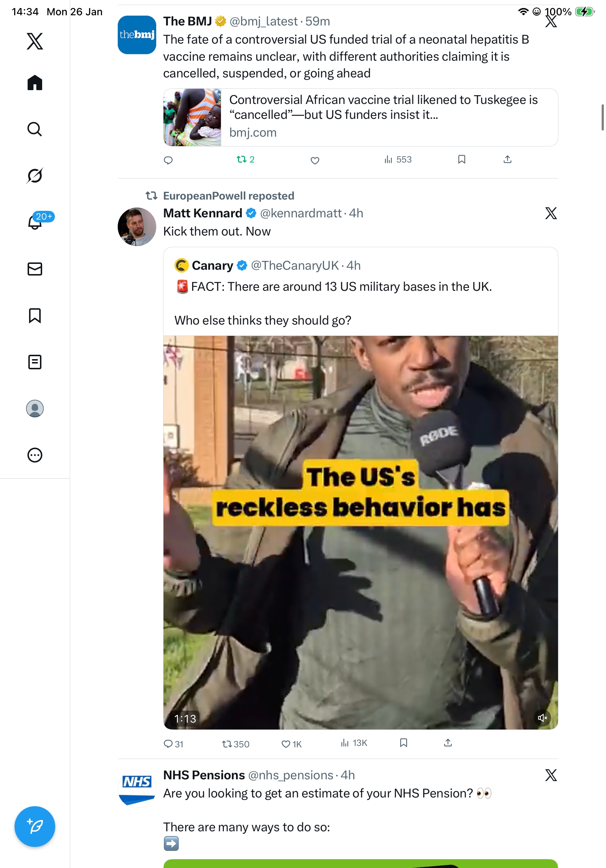The height and width of the screenshot is (868, 606).
Task: Open Lists icon in the sidebar
Action: (35, 362)
